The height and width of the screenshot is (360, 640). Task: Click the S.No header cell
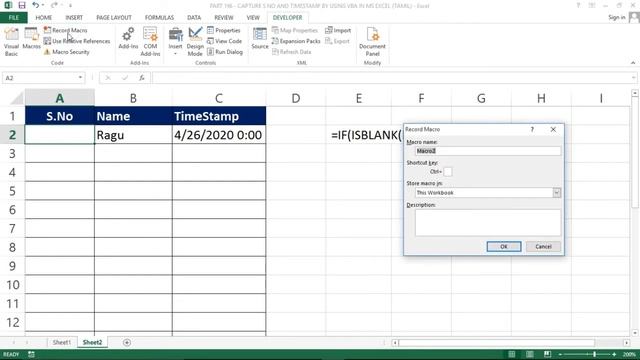pos(60,116)
